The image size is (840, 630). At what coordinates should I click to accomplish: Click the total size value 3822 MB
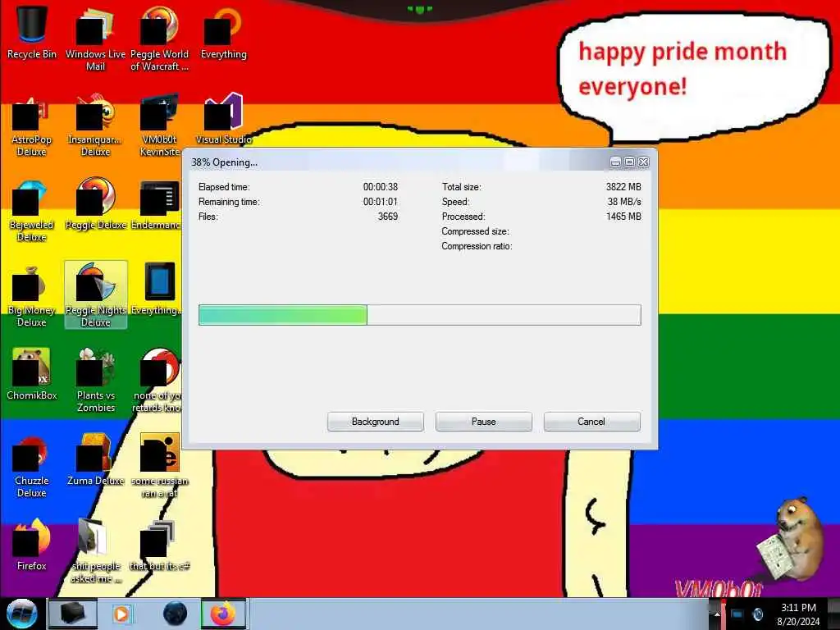[x=623, y=187]
